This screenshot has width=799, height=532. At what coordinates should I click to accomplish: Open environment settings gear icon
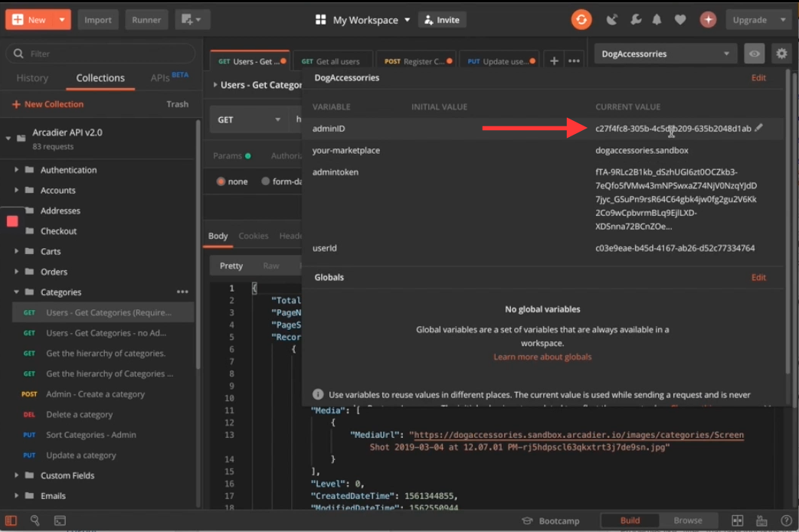[781, 54]
